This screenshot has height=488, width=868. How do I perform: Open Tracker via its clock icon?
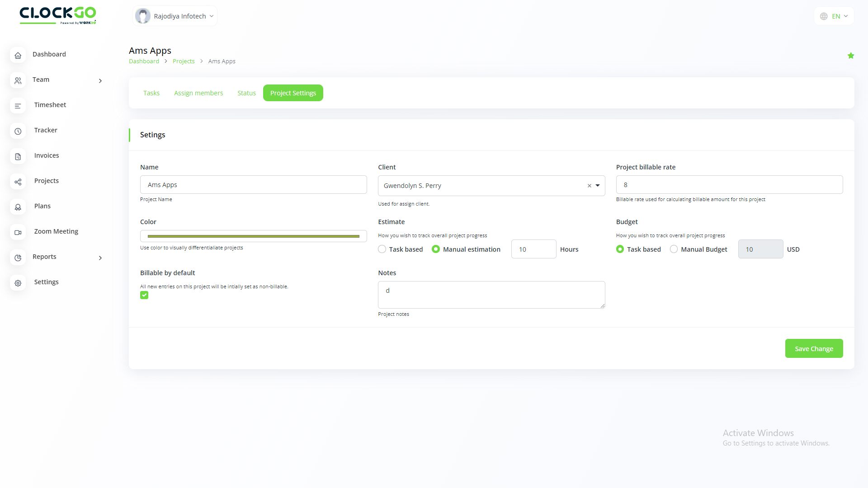point(18,131)
